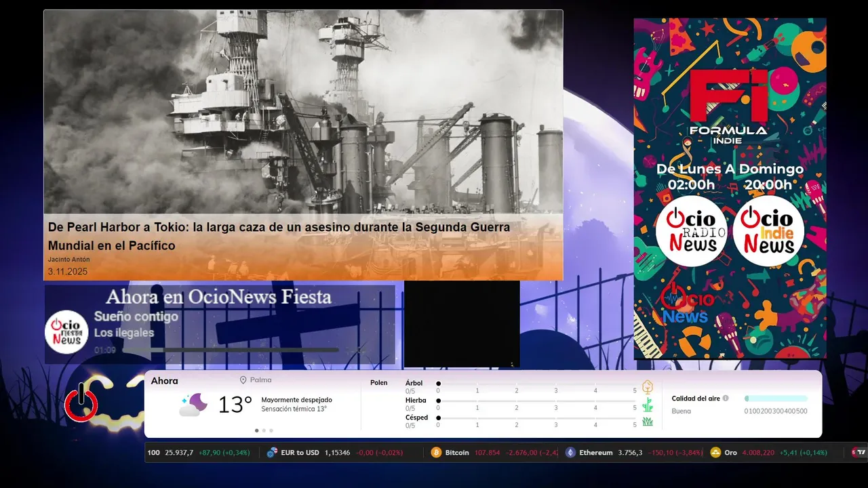Click the Palma location pin icon
868x488 pixels.
pyautogui.click(x=243, y=380)
